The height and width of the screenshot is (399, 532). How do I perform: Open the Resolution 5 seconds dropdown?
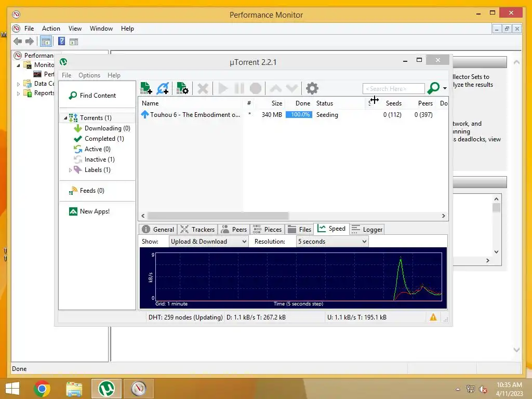(x=332, y=242)
